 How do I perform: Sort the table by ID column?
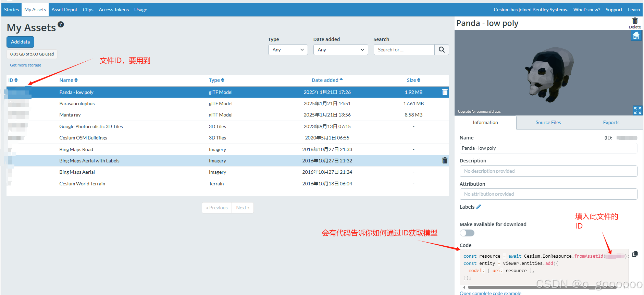pyautogui.click(x=13, y=80)
